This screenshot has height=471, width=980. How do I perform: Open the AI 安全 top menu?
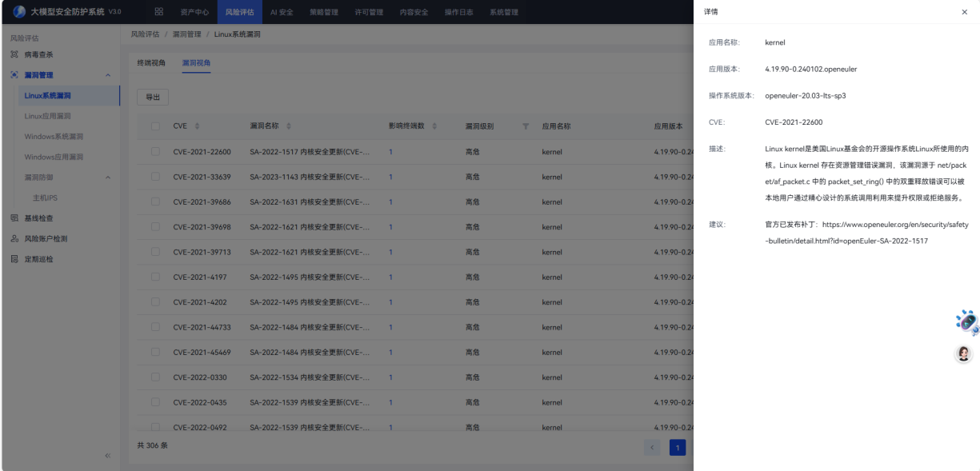(281, 12)
